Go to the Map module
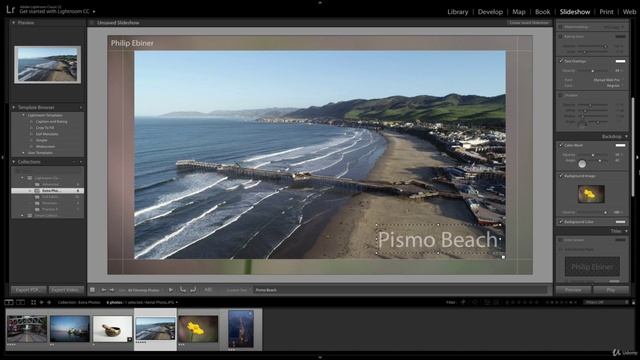Viewport: 640px width, 360px height. 519,12
